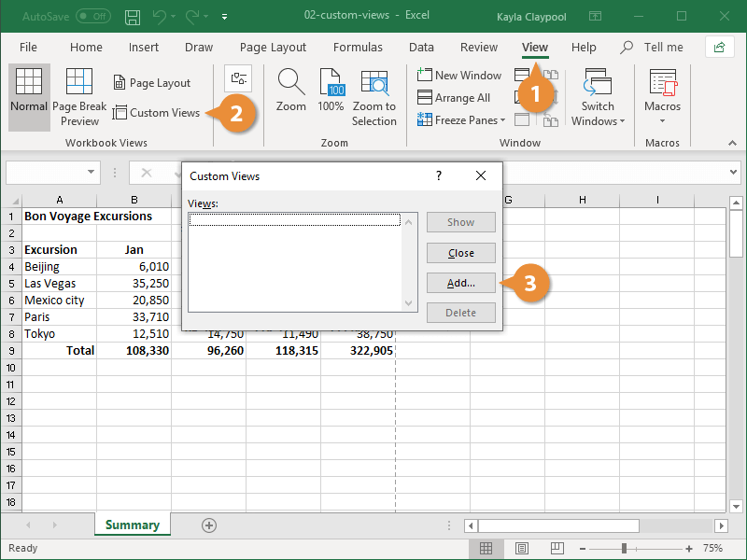Open the Formulas ribbon tab

coord(358,48)
